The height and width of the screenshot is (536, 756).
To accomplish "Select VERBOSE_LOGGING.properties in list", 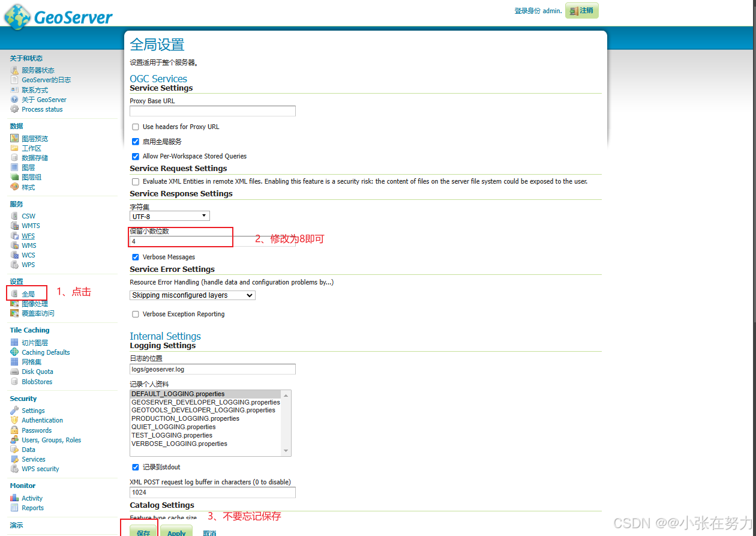I will click(x=205, y=444).
